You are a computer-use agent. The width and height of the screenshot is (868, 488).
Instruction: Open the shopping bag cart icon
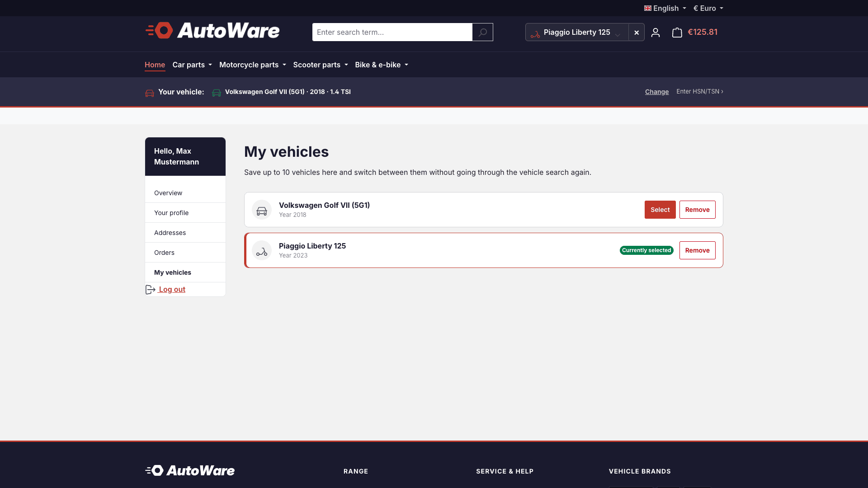tap(677, 32)
